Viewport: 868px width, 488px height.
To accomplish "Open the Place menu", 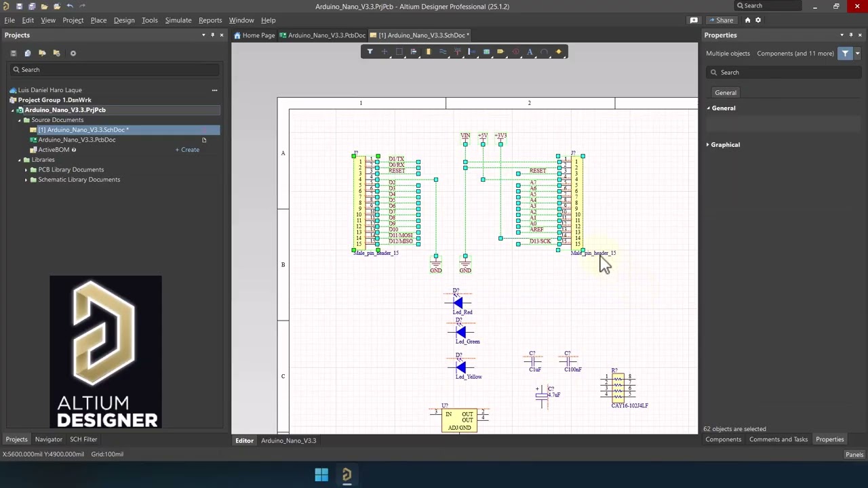I will click(98, 20).
